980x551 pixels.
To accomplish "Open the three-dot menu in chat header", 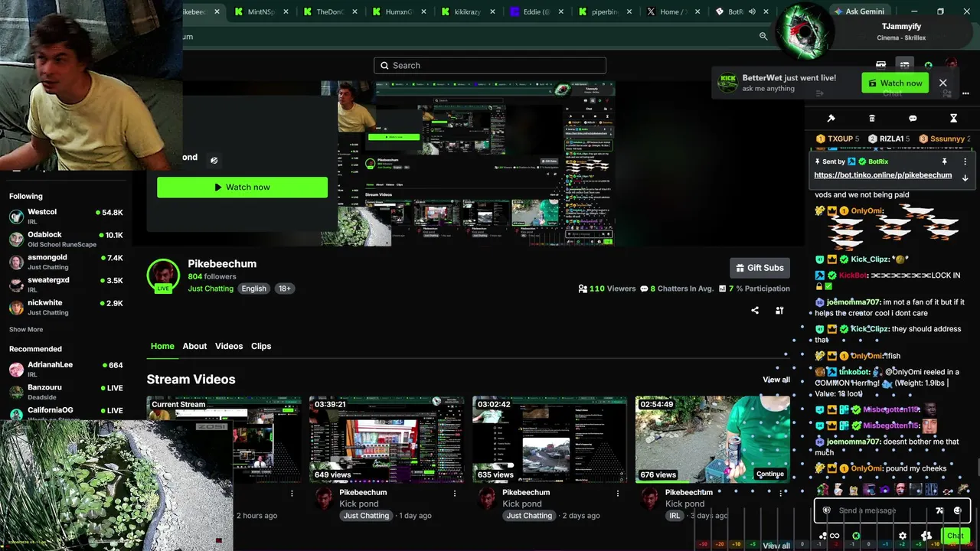I will click(x=965, y=93).
